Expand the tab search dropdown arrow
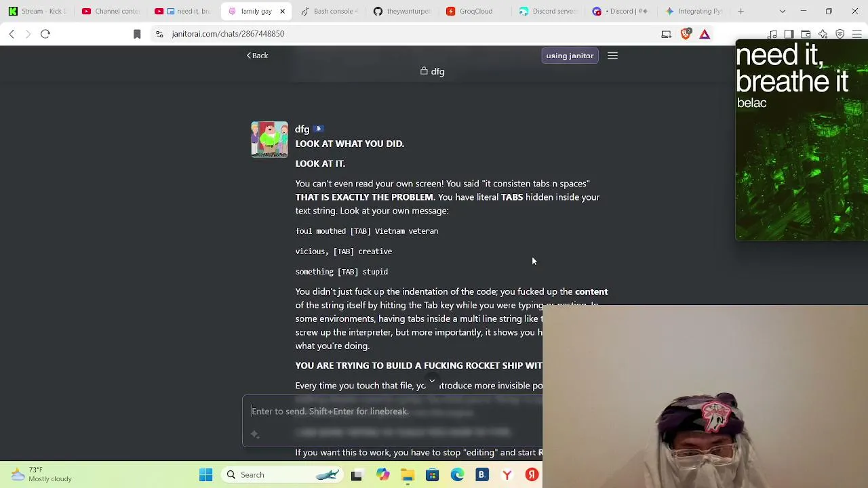Viewport: 868px width, 488px height. coord(783,12)
